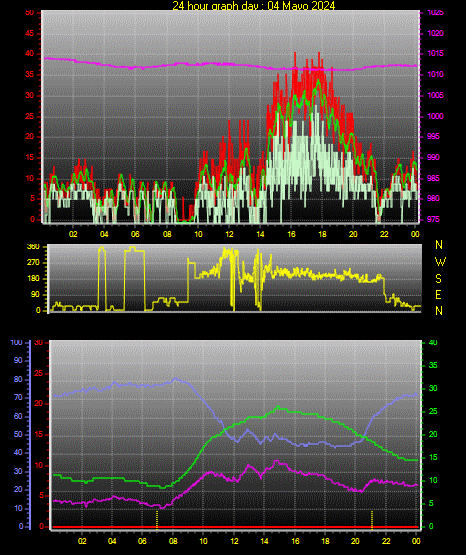466x555 pixels.
Task: Click the 22 hour tick on bottom graph
Action: tap(386, 541)
